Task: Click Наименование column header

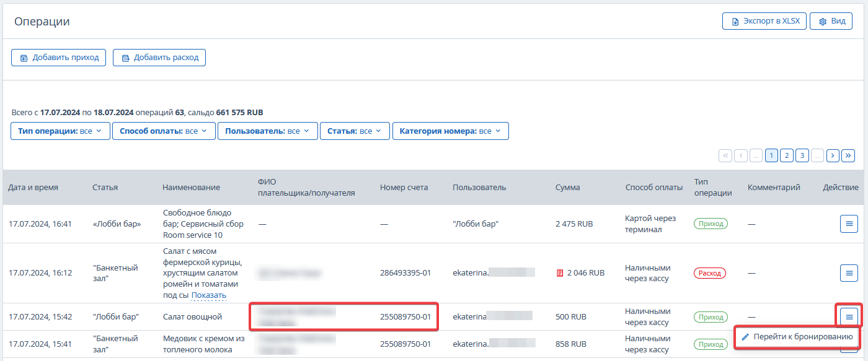Action: click(191, 187)
